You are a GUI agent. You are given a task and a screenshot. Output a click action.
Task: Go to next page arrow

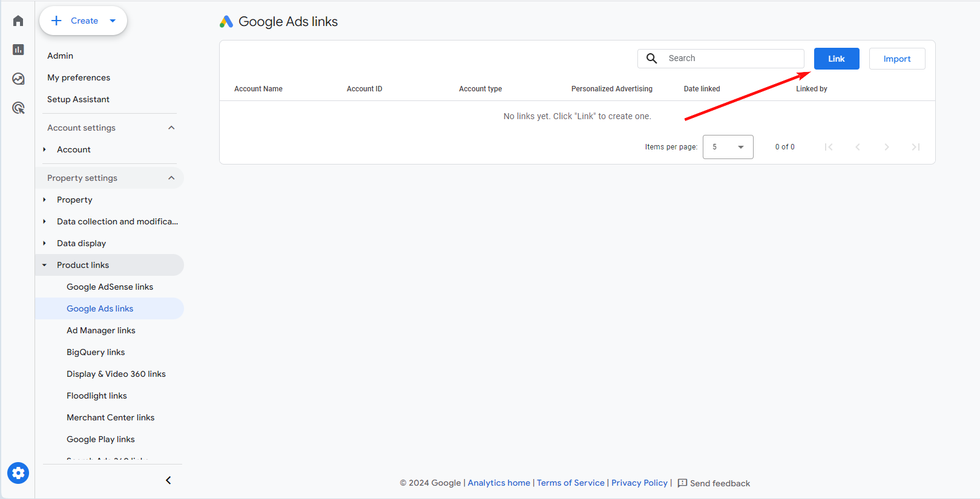pyautogui.click(x=887, y=147)
